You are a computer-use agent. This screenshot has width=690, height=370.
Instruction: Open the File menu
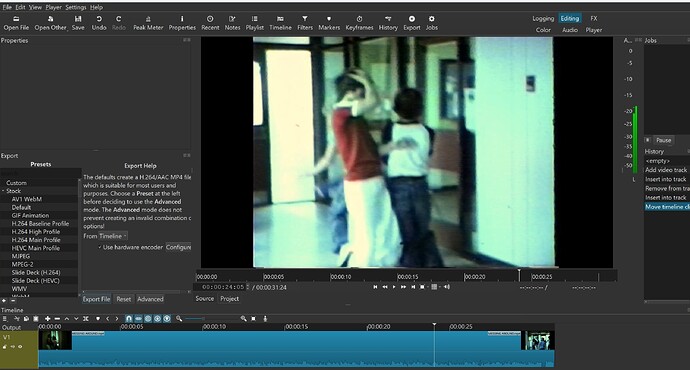coord(7,7)
